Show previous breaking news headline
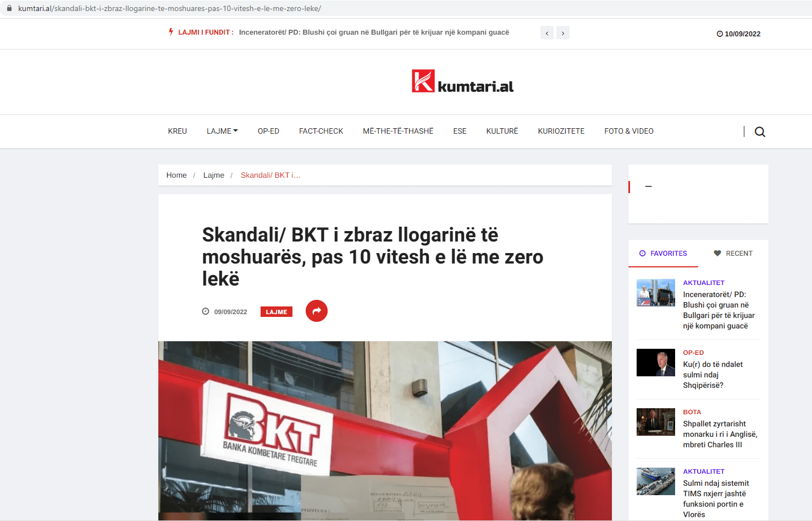Screen dimensions: 812x521 click(546, 33)
